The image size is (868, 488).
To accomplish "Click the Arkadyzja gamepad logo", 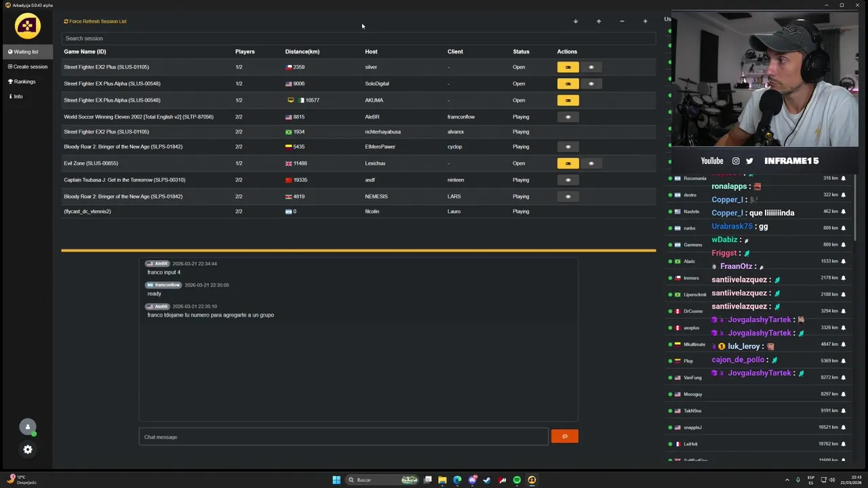I will coord(28,26).
